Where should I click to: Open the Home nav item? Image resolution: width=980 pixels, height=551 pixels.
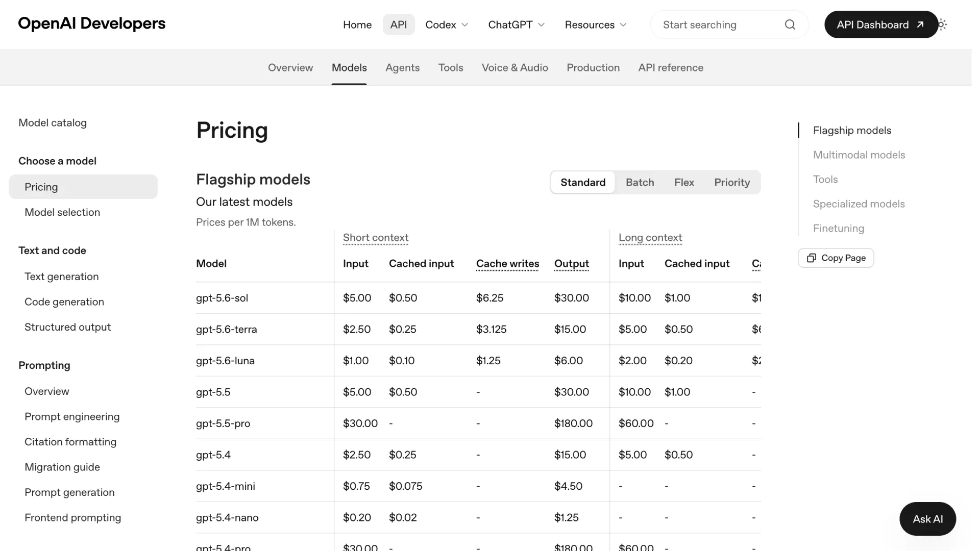tap(357, 24)
